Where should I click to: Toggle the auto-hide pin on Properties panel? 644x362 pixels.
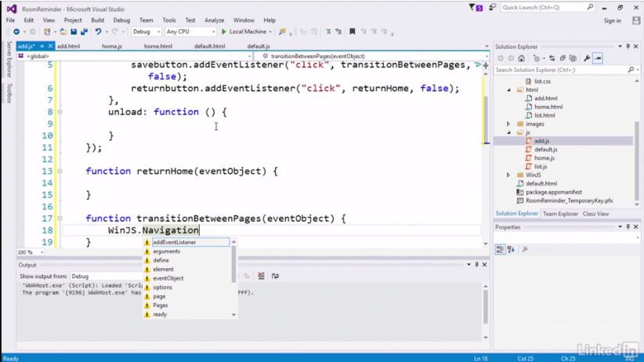pos(628,226)
